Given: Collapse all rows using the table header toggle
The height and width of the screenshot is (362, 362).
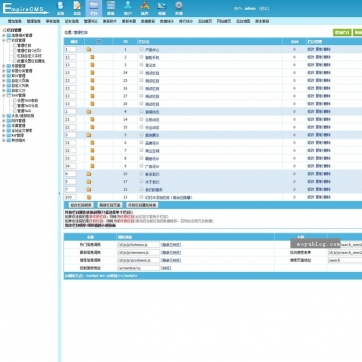Looking at the screenshot, I should point(98,42).
